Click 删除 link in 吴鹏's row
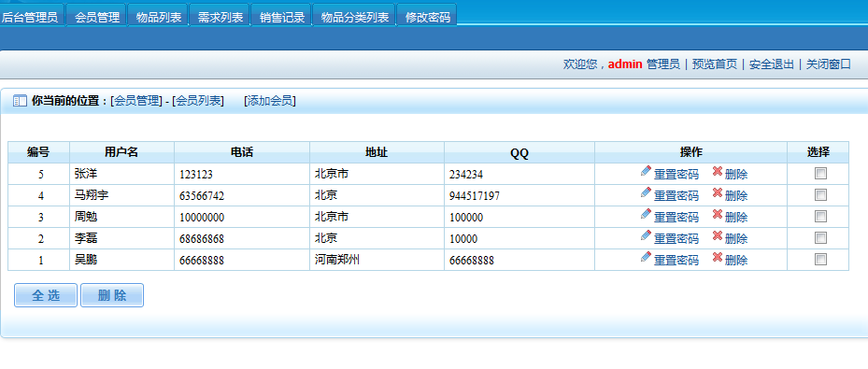Image resolution: width=868 pixels, height=369 pixels. click(x=736, y=260)
